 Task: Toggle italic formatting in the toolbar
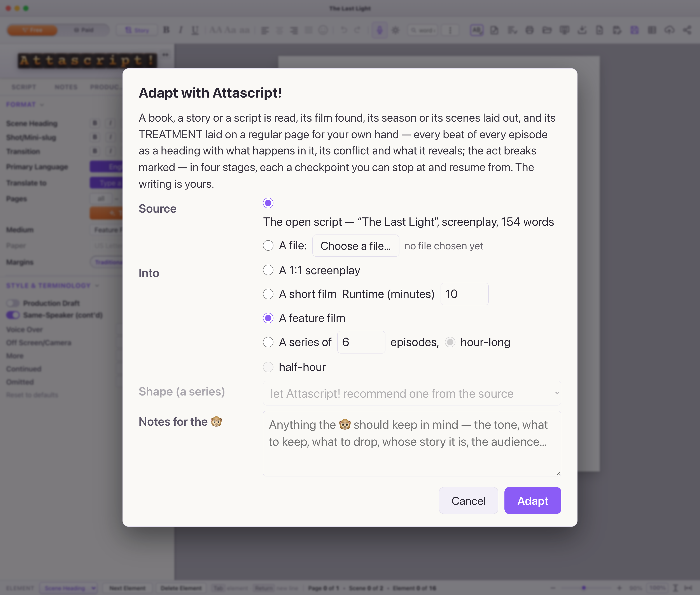[x=181, y=30]
